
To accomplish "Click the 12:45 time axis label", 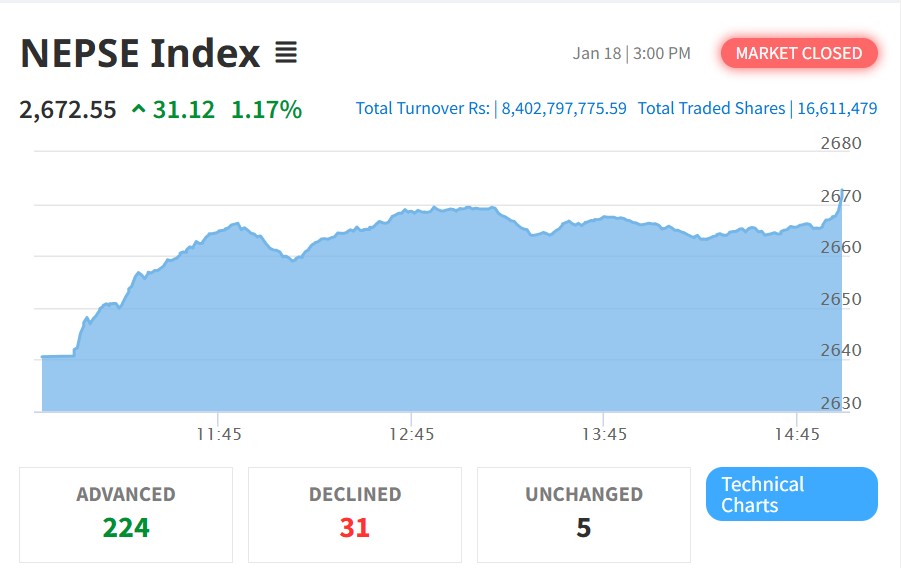I will coord(411,434).
